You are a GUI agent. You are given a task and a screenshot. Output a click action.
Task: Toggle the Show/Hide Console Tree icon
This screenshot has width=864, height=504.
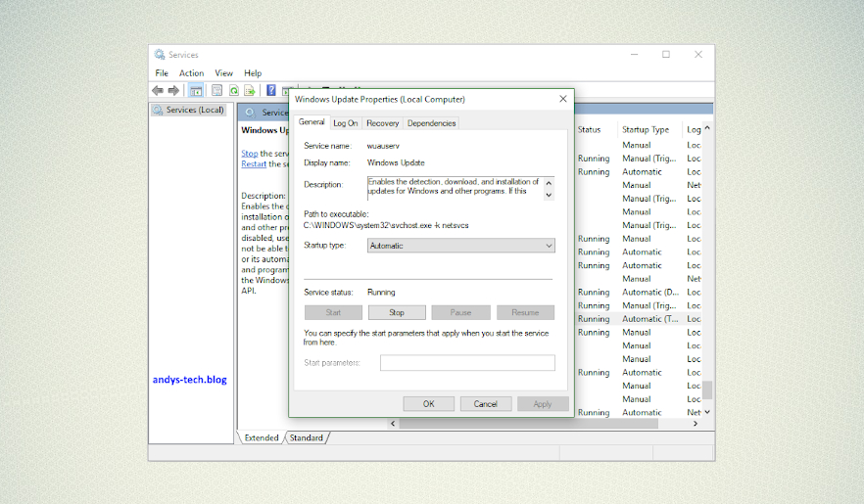click(196, 90)
